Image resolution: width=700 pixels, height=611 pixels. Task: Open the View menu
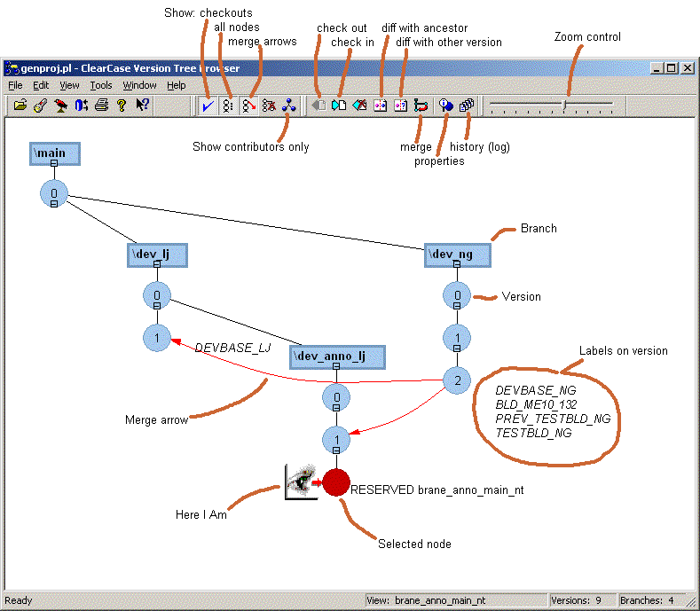[x=69, y=85]
